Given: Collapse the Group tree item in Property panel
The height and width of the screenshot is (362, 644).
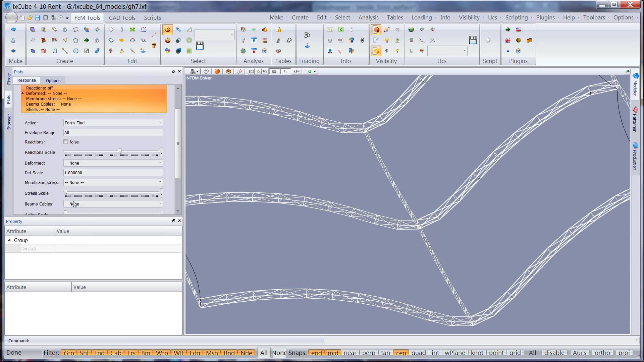Looking at the screenshot, I should click(9, 240).
